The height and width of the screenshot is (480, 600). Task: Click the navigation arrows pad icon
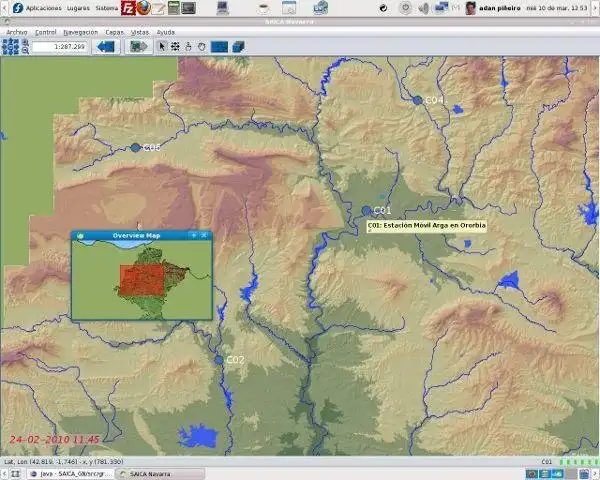[x=10, y=47]
